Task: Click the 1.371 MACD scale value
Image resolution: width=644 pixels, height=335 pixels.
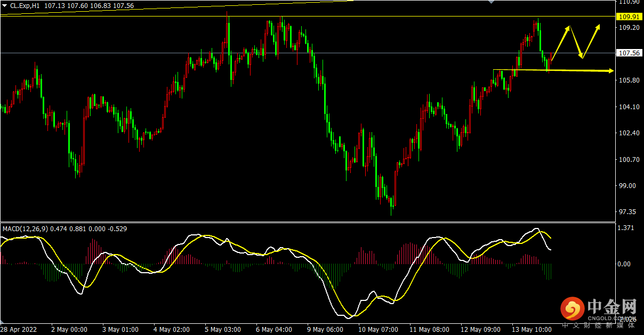Action: (626, 228)
